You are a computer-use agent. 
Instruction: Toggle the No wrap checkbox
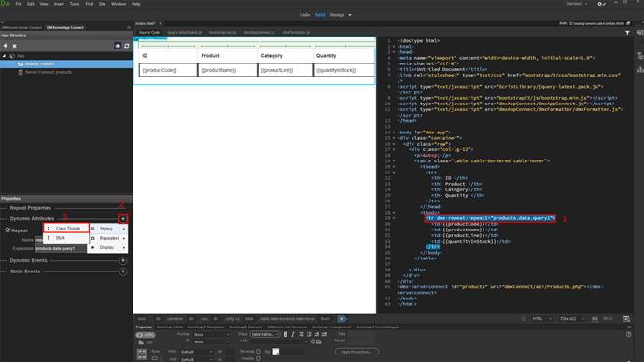[x=259, y=352]
